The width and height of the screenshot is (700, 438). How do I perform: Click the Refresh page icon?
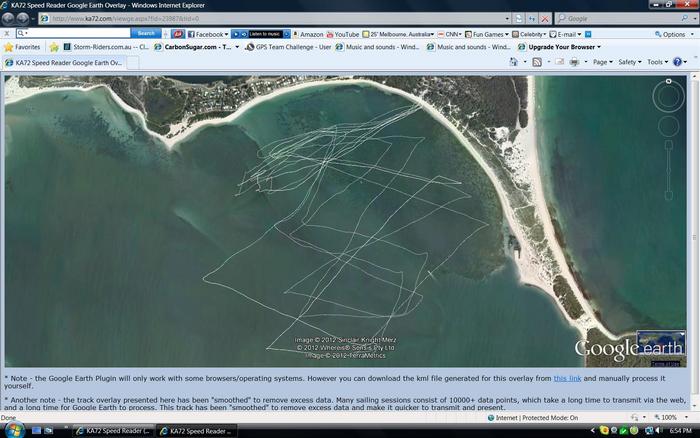coord(531,18)
